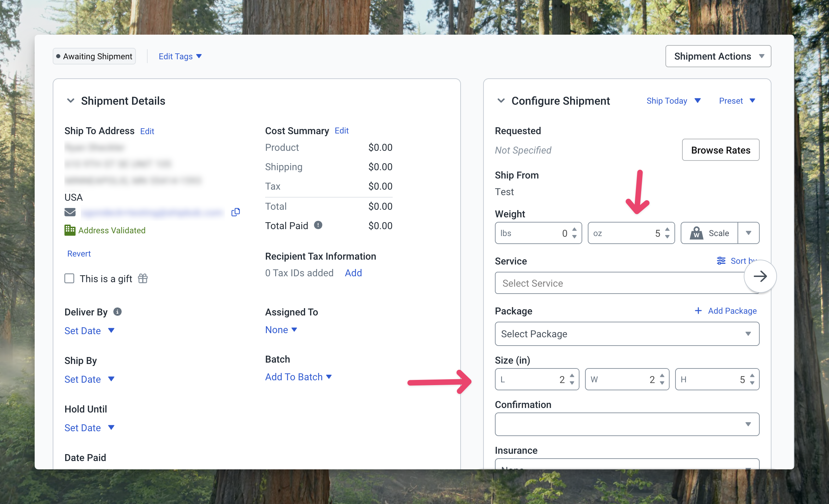Image resolution: width=829 pixels, height=504 pixels.
Task: Click the plus icon for Add Package
Action: pyautogui.click(x=698, y=311)
